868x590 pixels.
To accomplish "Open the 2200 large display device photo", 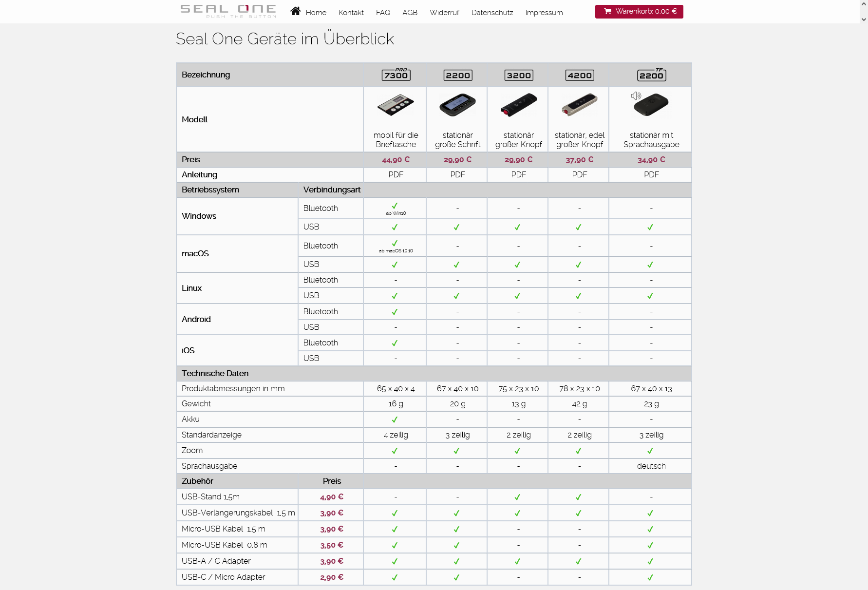I will (457, 105).
